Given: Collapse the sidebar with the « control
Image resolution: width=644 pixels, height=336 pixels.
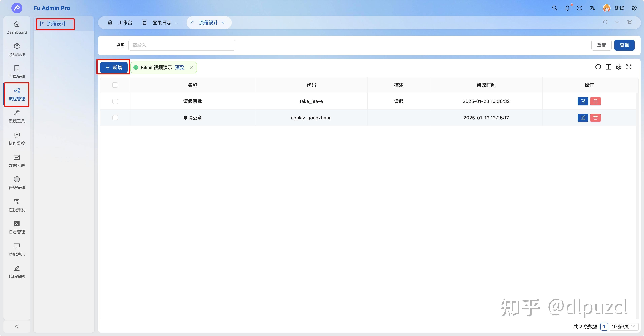Looking at the screenshot, I should point(17,327).
